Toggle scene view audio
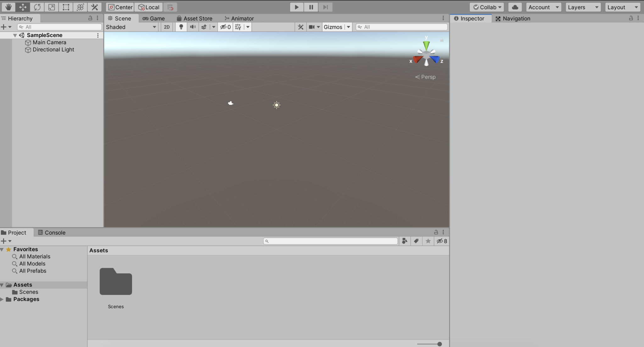 [x=193, y=27]
